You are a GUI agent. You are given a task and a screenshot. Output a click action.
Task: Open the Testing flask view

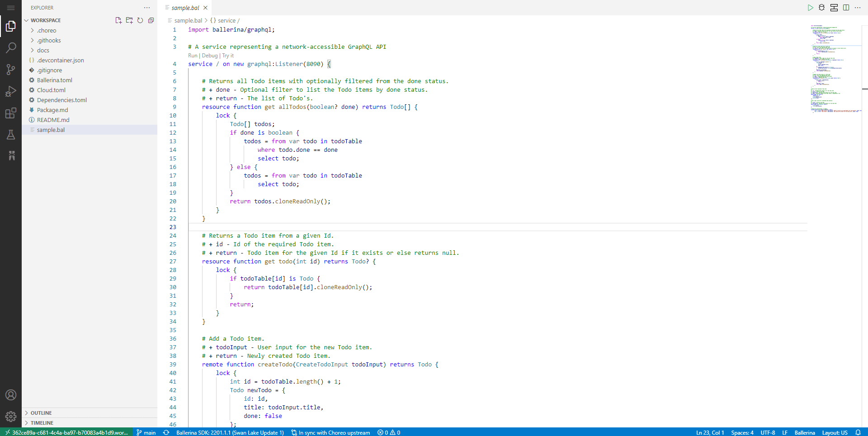click(11, 135)
